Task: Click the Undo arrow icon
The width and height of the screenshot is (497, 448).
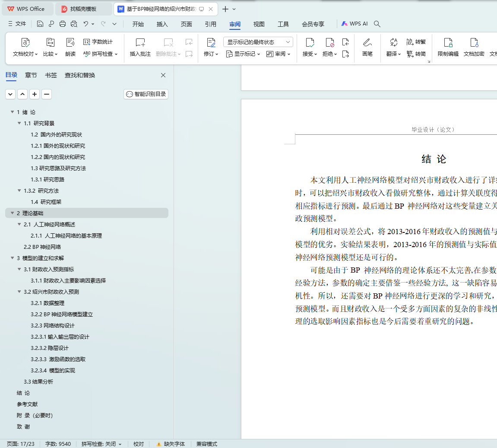Action: point(85,24)
